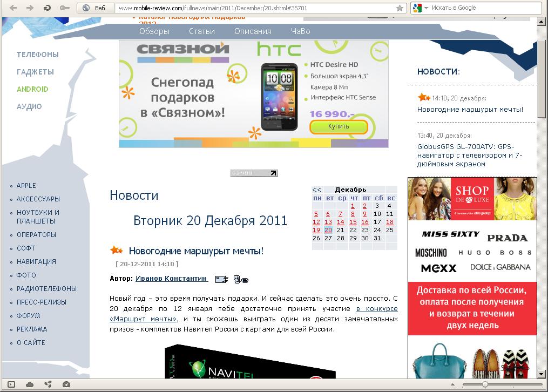The width and height of the screenshot is (548, 392).
Task: Open the search engine dropdown arrow
Action: pyautogui.click(x=426, y=8)
